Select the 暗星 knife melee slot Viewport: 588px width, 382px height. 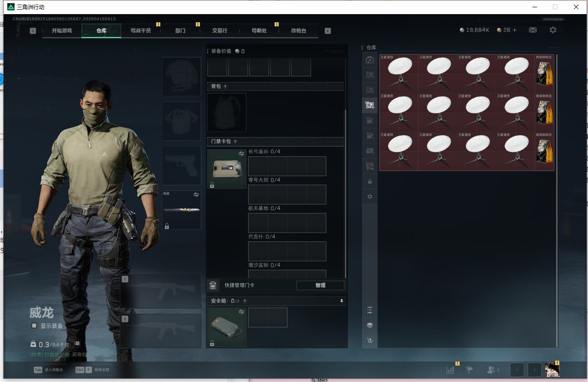(182, 210)
